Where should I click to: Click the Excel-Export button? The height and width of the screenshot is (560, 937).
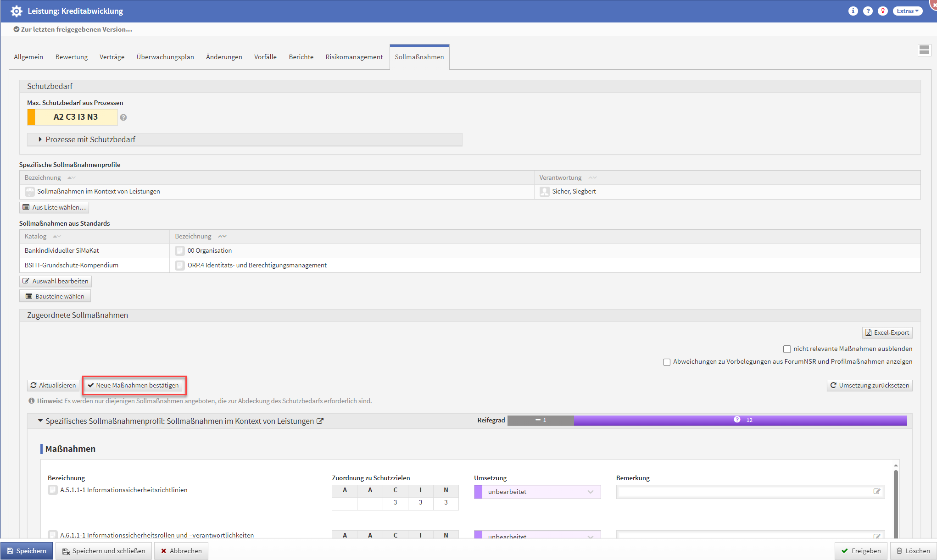[887, 333]
